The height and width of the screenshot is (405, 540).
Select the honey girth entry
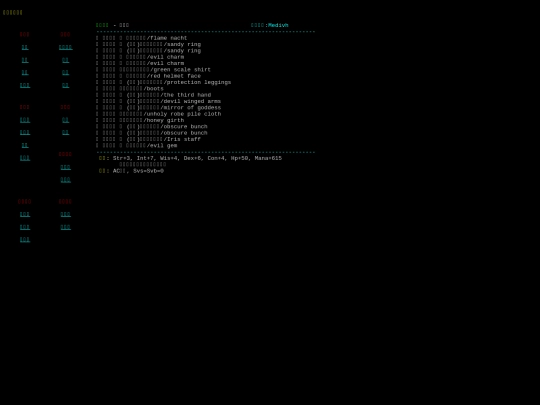point(140,120)
